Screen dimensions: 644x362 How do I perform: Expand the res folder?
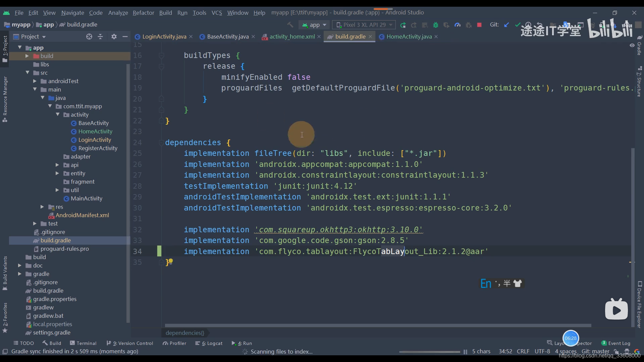coord(42,207)
